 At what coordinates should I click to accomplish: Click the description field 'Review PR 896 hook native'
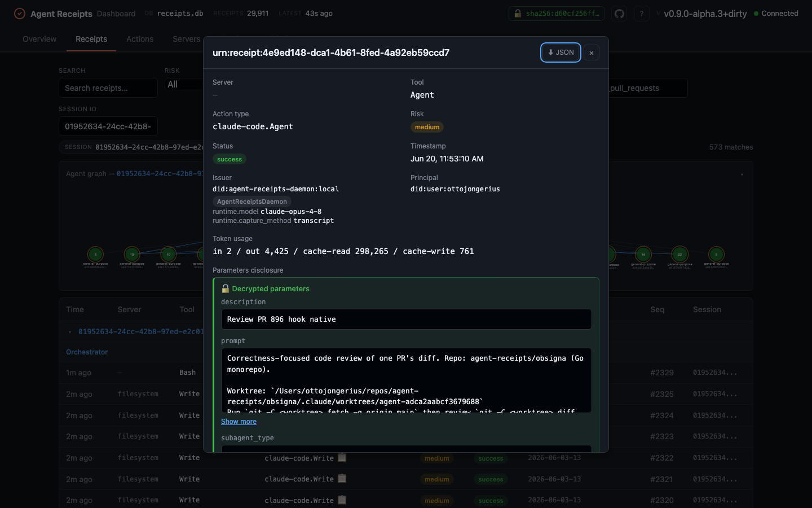tap(406, 319)
